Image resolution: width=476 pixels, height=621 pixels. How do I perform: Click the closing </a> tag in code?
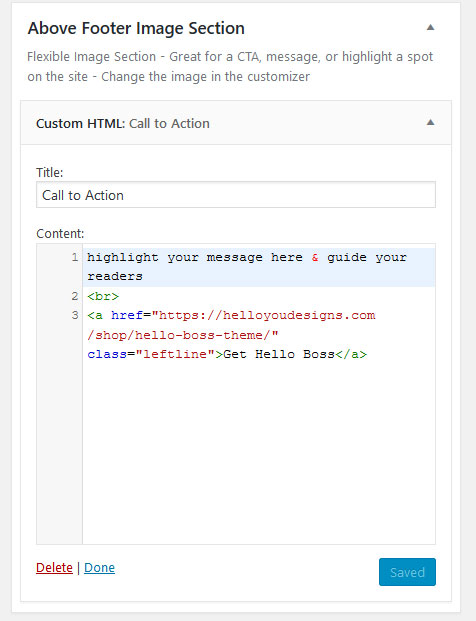click(x=351, y=354)
